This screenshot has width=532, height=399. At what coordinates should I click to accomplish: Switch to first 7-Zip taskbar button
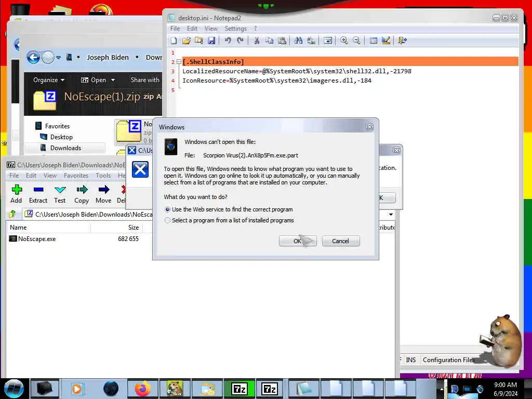pyautogui.click(x=240, y=389)
